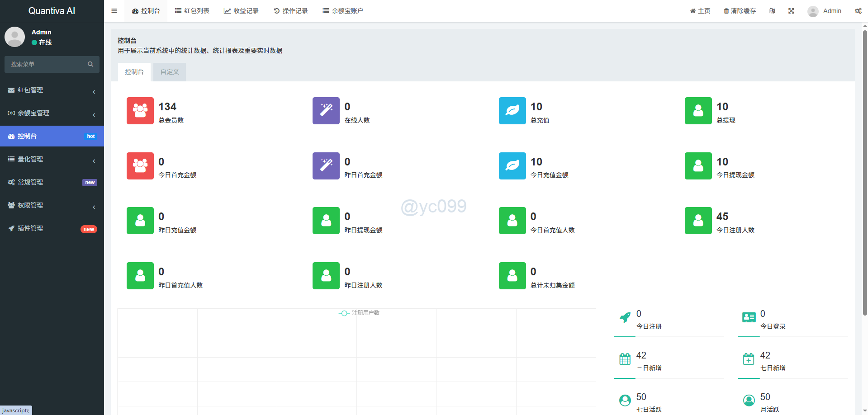Click the 主页 home link

pos(700,11)
